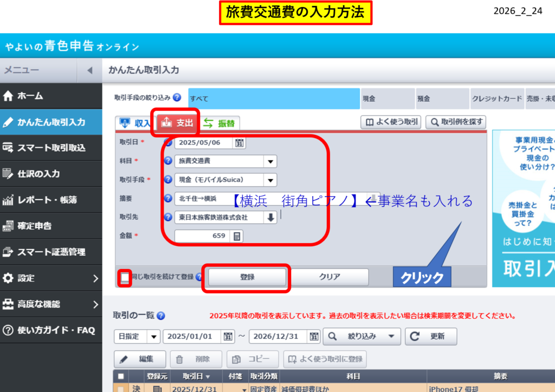Screen dimensions: 555x392
Task: Open the 日指定 period dropdown
Action: 153,336
